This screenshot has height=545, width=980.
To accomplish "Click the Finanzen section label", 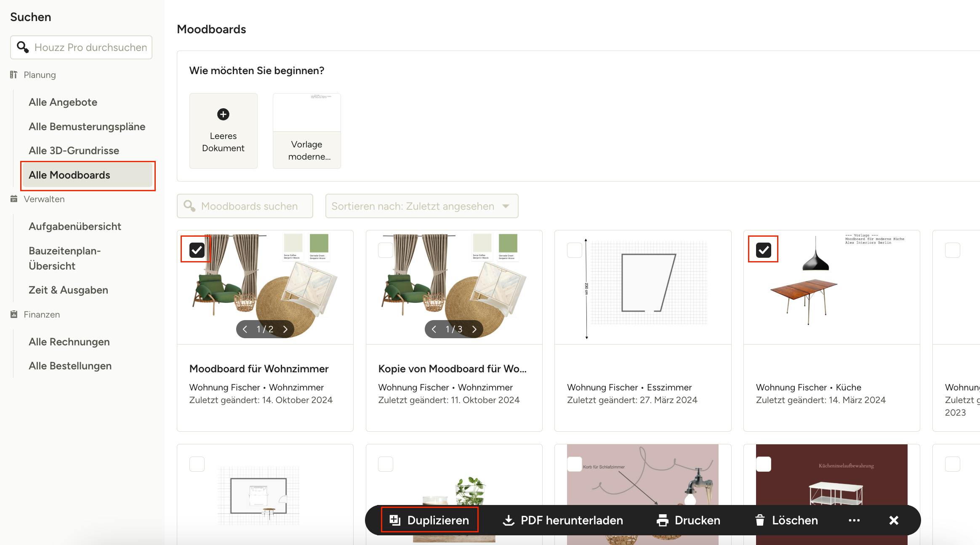I will pyautogui.click(x=42, y=314).
